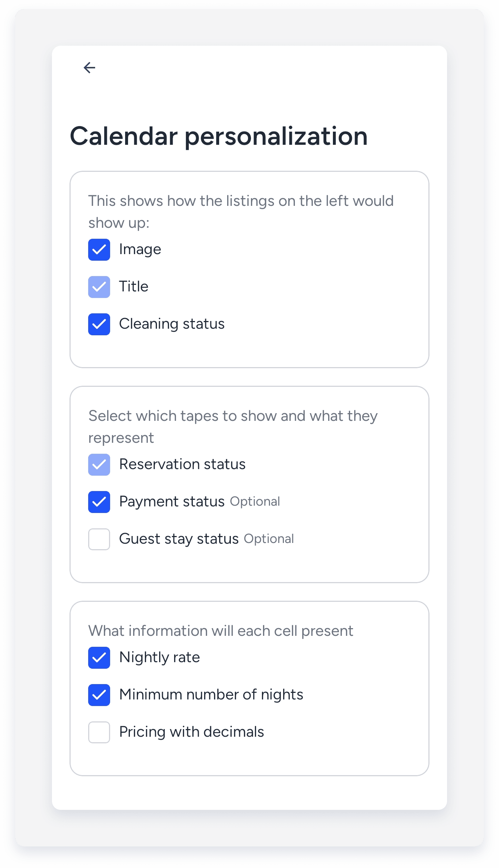Image resolution: width=499 pixels, height=868 pixels.
Task: Click the "Reservation status" label text
Action: point(182,465)
